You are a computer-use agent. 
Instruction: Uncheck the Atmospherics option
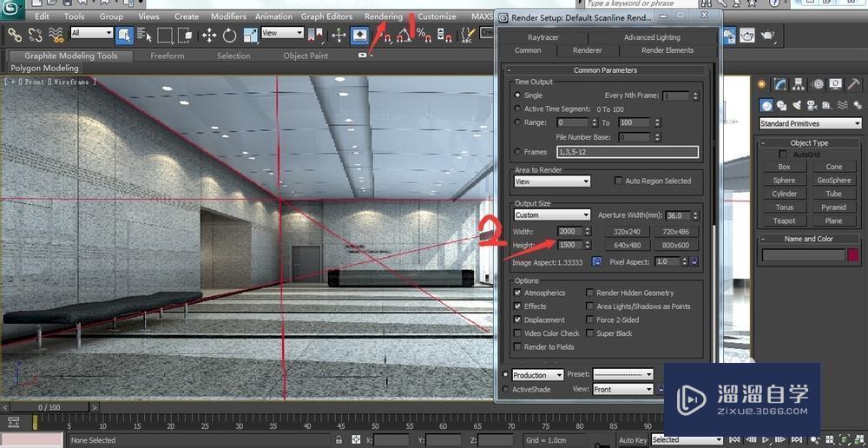517,293
